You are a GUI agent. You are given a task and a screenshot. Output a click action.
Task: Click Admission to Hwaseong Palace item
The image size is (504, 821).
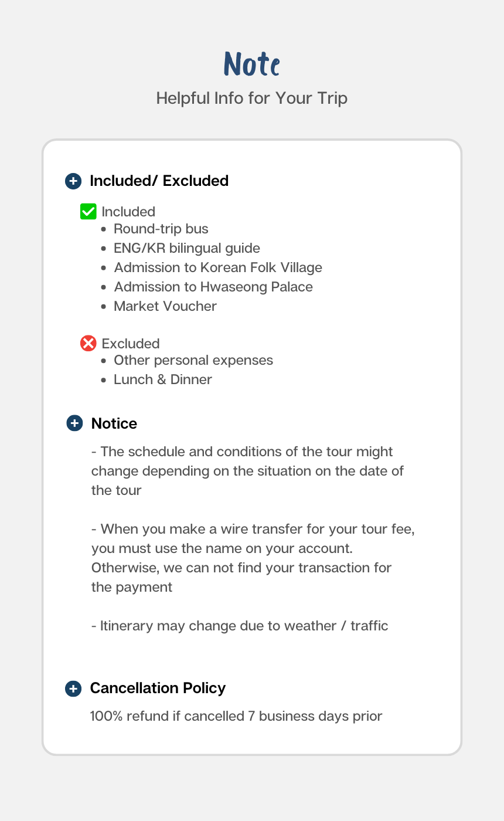(213, 287)
